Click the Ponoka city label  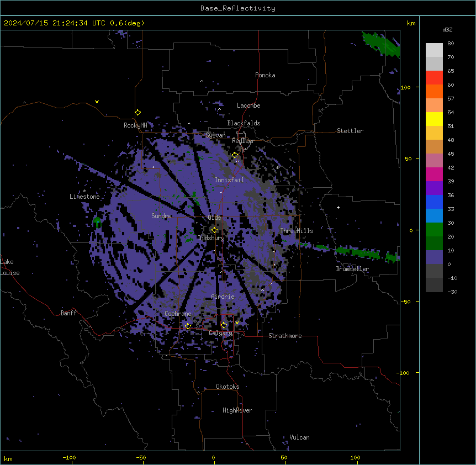coord(265,75)
